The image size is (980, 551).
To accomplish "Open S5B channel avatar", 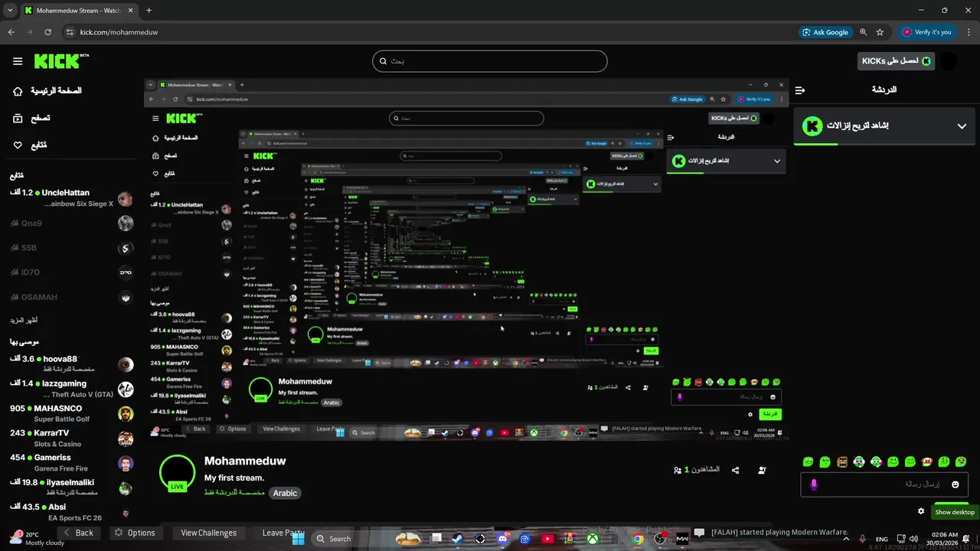I will coord(126,248).
